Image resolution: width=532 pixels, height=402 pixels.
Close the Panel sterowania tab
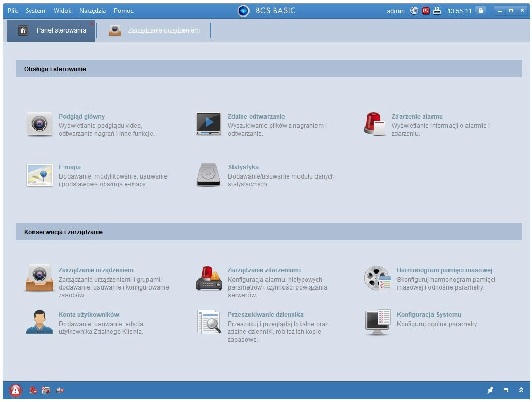pos(92,24)
